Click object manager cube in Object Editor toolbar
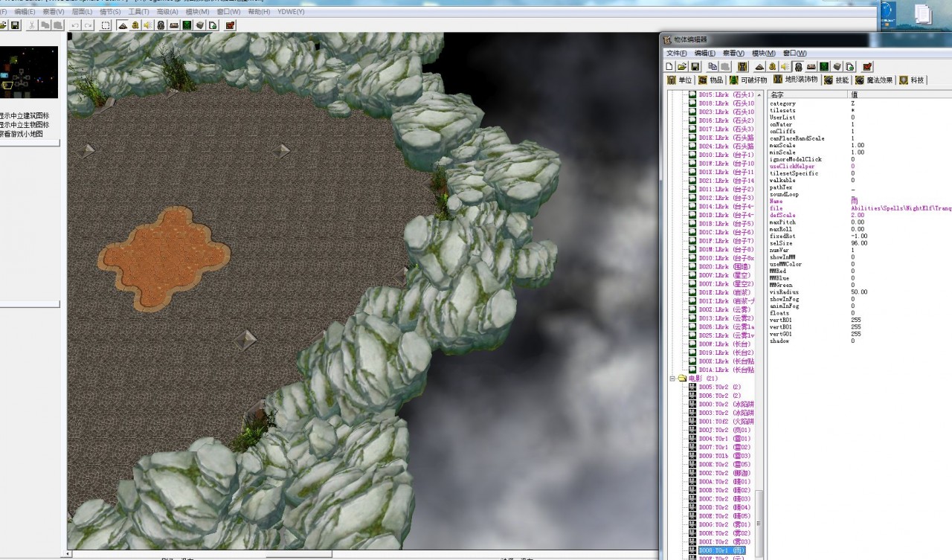952x560 pixels. pyautogui.click(x=837, y=67)
